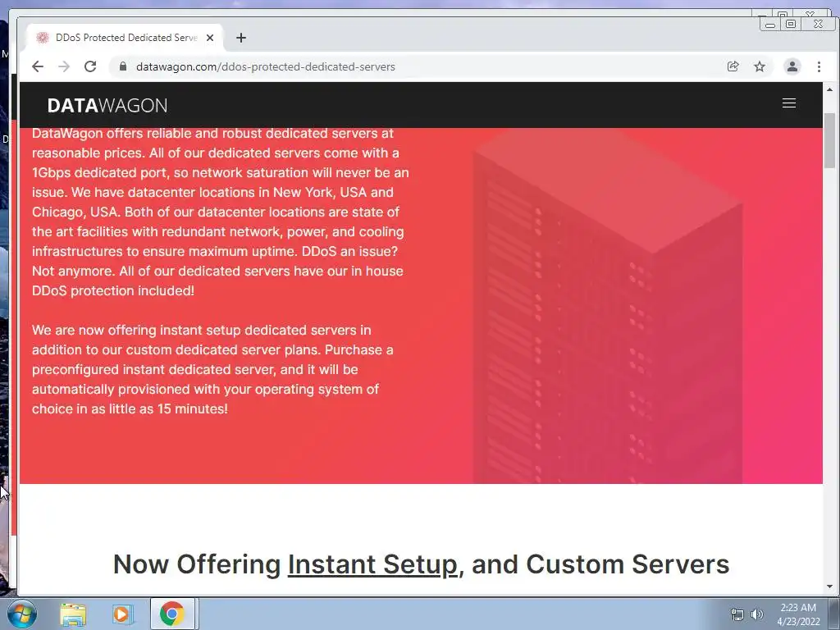Click the page scrollbar thumb
The height and width of the screenshot is (630, 840).
pos(829,141)
